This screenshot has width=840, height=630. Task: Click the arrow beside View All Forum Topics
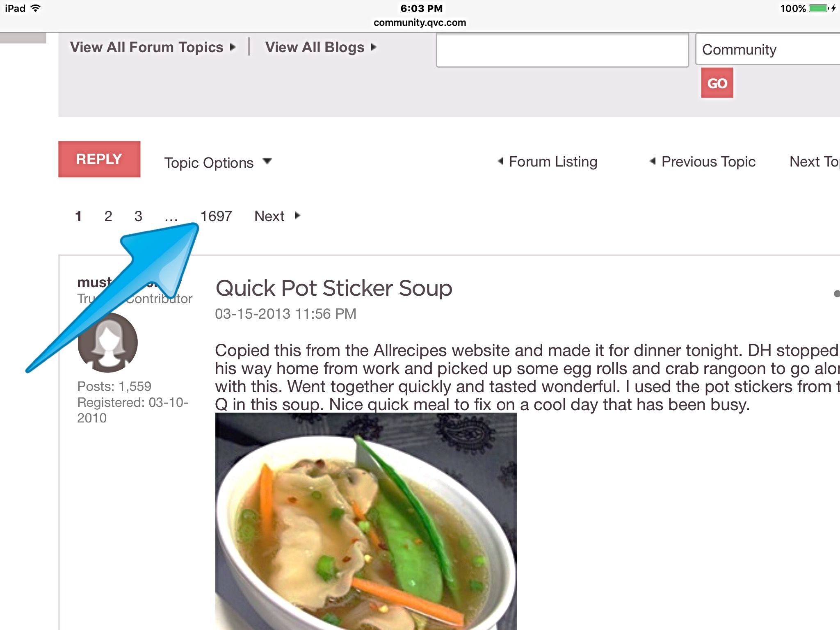(233, 47)
